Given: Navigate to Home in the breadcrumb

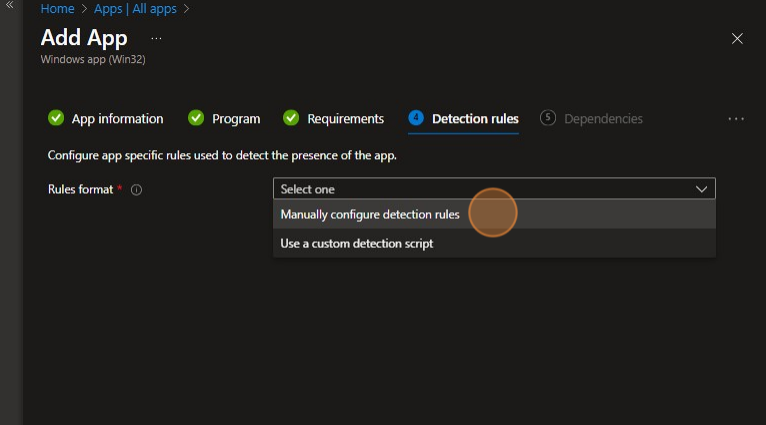Looking at the screenshot, I should coord(57,9).
